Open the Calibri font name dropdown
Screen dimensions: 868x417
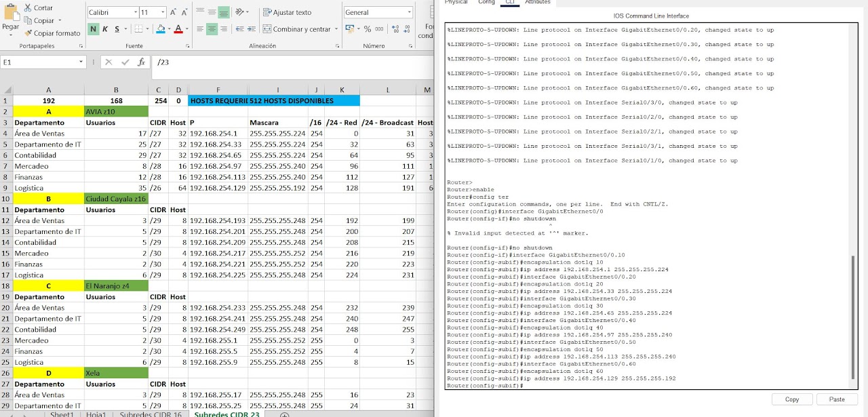(134, 12)
